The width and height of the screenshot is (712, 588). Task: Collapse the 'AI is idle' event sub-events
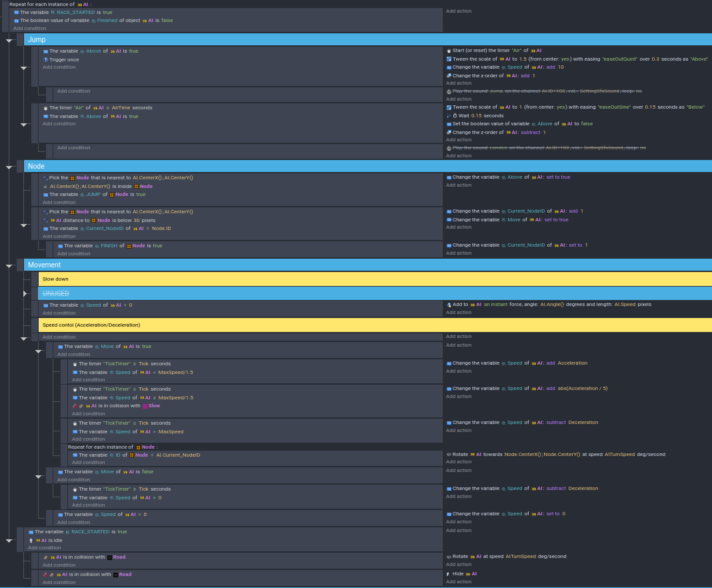pyautogui.click(x=9, y=540)
